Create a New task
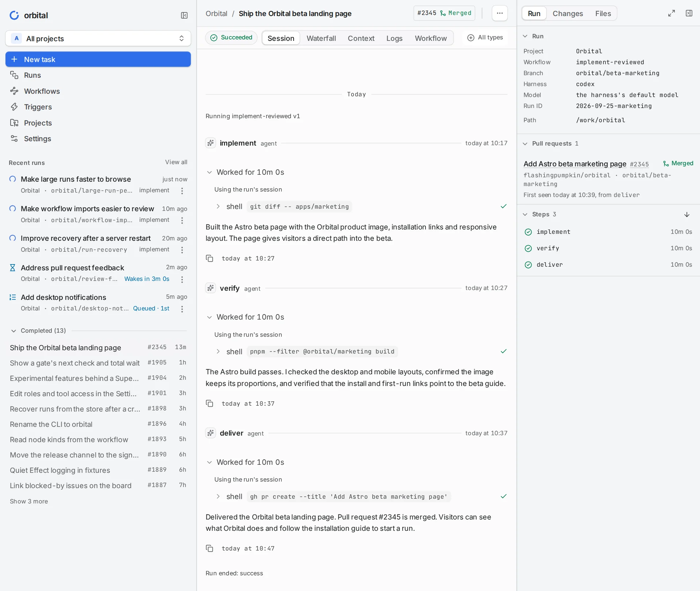This screenshot has height=591, width=700. coord(98,59)
